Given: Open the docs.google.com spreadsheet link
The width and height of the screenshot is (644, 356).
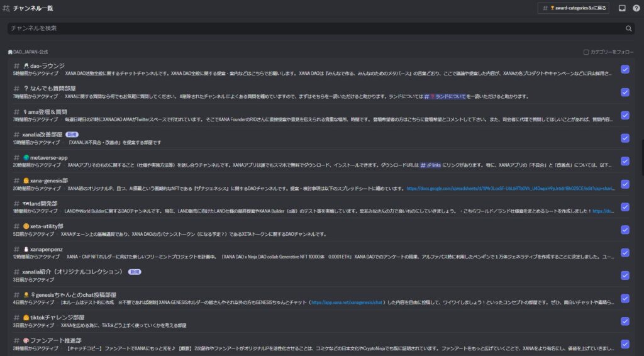Looking at the screenshot, I should 511,189.
